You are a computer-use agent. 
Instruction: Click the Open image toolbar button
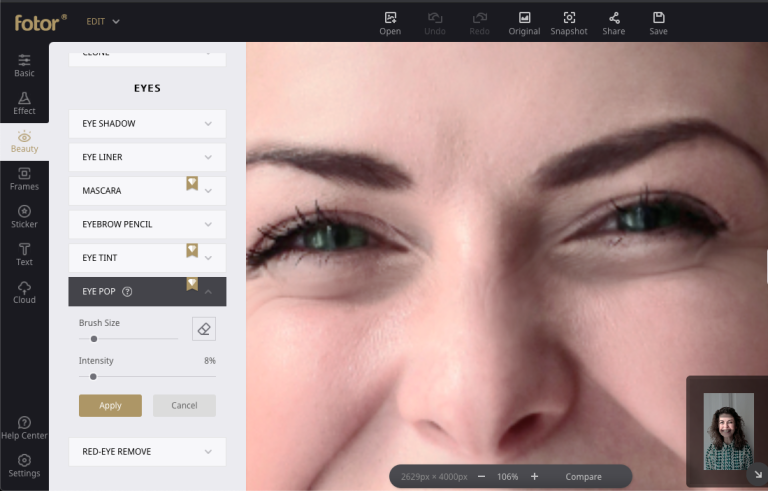click(x=390, y=23)
